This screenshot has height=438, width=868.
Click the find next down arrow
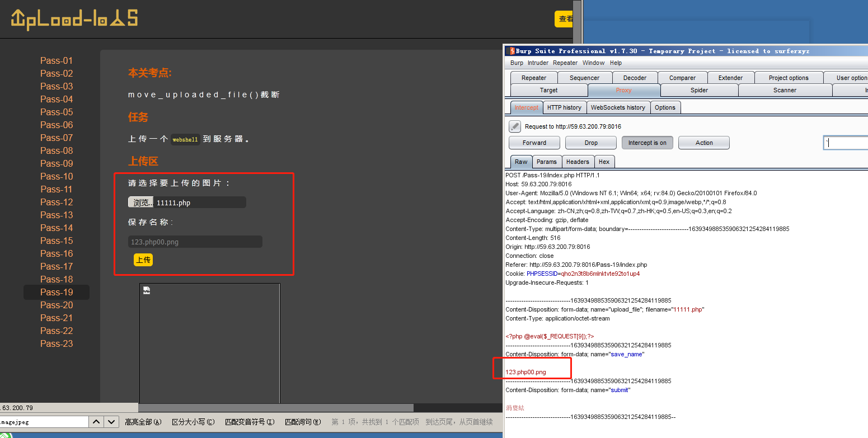112,422
